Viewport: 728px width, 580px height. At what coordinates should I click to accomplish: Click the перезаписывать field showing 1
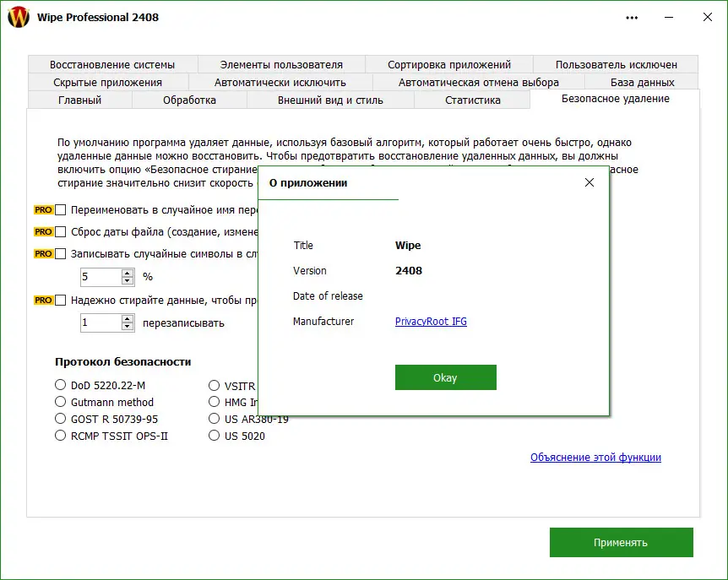click(x=101, y=323)
